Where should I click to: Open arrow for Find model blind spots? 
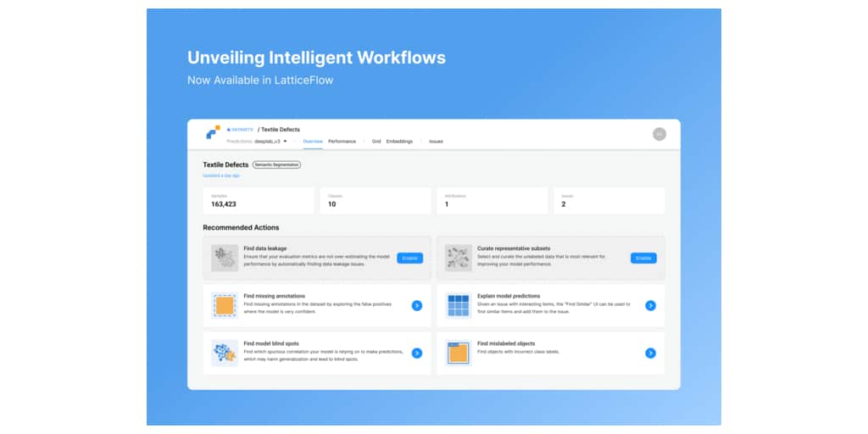point(417,353)
